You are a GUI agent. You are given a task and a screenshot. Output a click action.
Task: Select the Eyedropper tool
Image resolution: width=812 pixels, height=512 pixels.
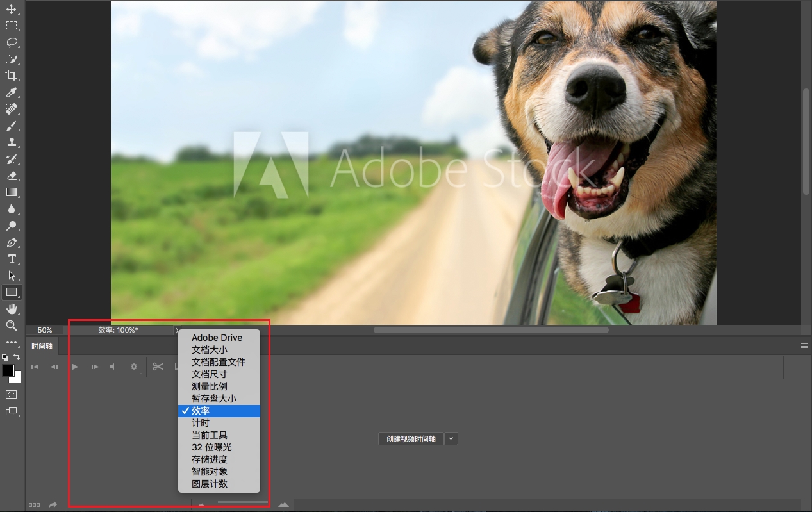click(x=12, y=93)
